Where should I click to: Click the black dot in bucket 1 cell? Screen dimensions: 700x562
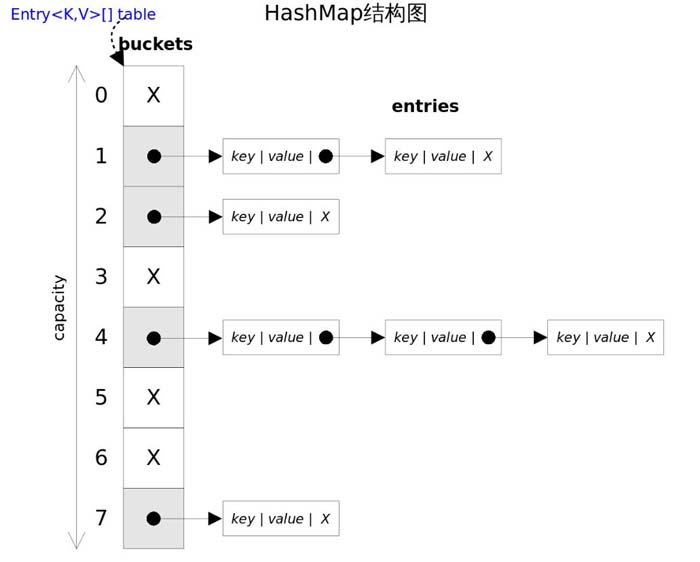pyautogui.click(x=154, y=156)
